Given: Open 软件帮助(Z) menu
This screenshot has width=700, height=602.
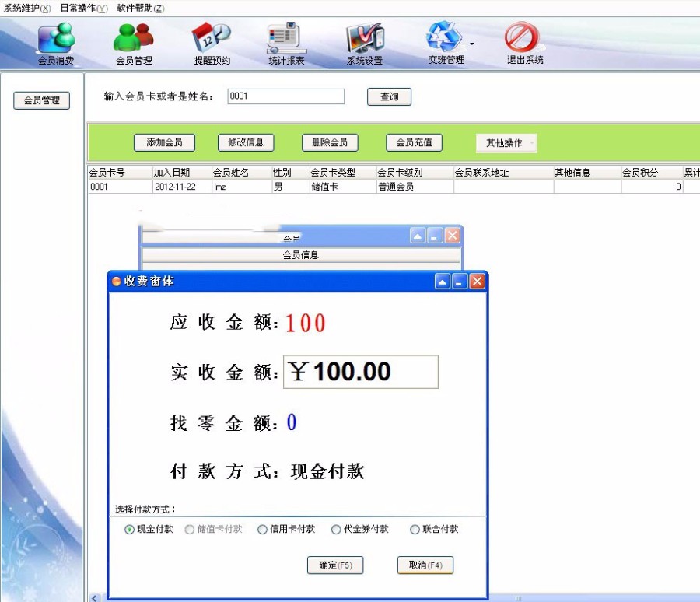Looking at the screenshot, I should (x=140, y=8).
